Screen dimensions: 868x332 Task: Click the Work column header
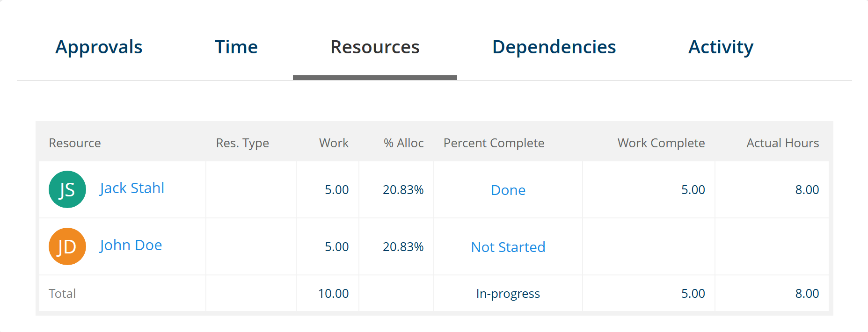click(334, 143)
